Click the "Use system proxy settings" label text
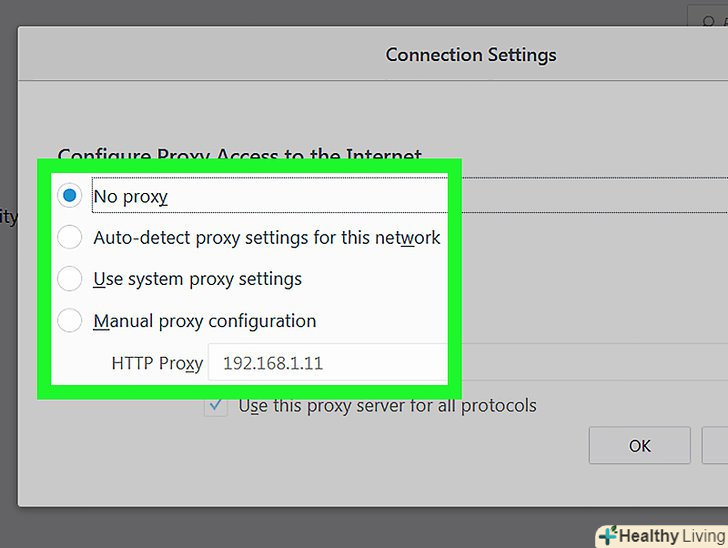The width and height of the screenshot is (728, 548). 197,279
